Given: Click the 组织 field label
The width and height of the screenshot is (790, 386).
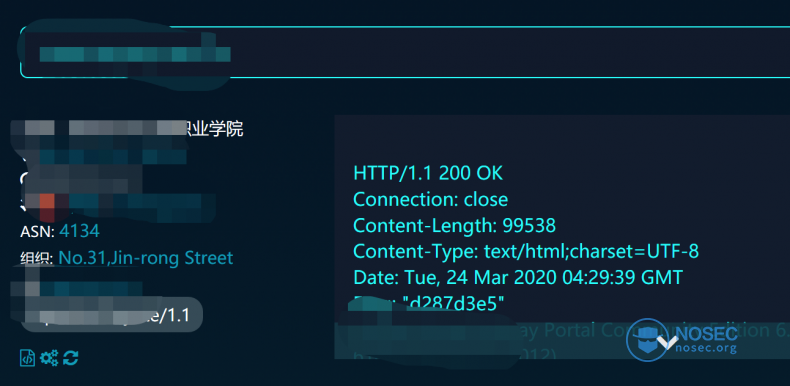Looking at the screenshot, I should [x=37, y=259].
